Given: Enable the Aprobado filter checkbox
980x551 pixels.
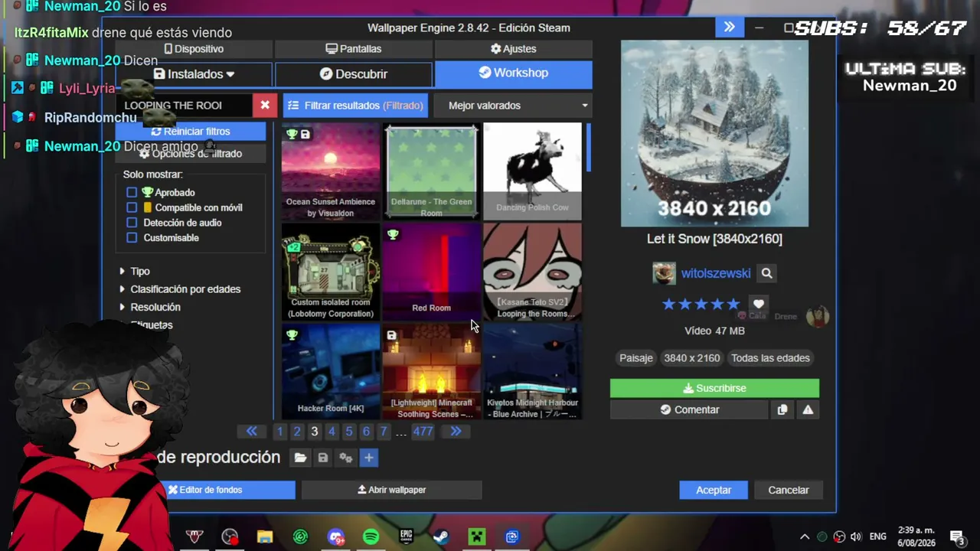Looking at the screenshot, I should [x=132, y=192].
